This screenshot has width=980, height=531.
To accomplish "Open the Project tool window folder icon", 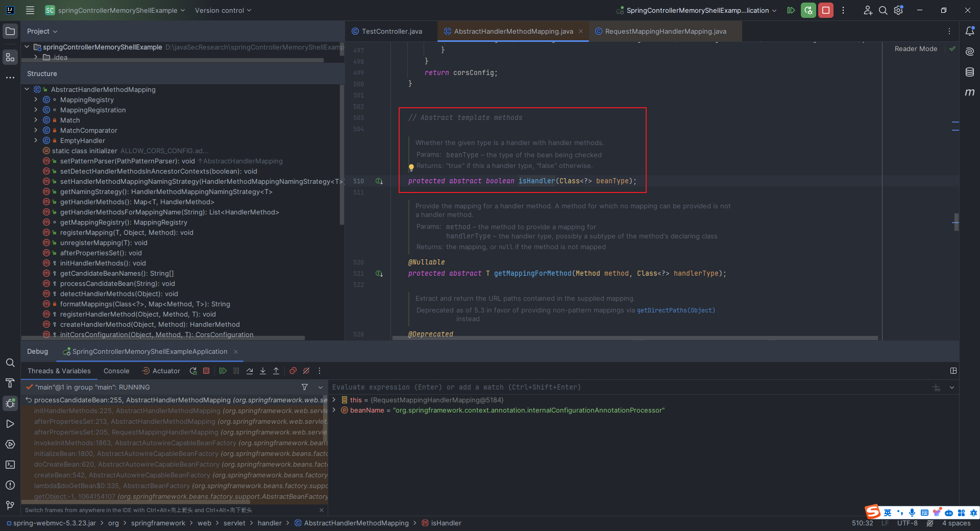I will pyautogui.click(x=10, y=31).
